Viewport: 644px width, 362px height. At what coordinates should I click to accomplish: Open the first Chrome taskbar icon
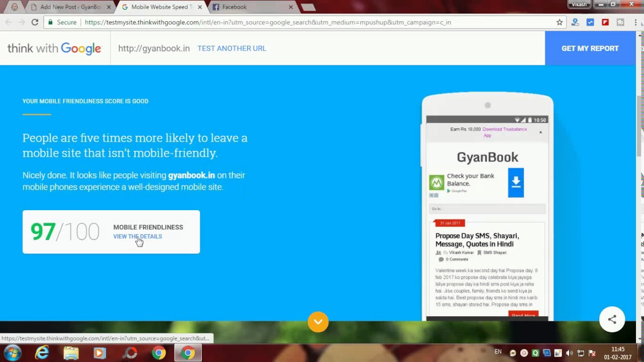pos(159,353)
